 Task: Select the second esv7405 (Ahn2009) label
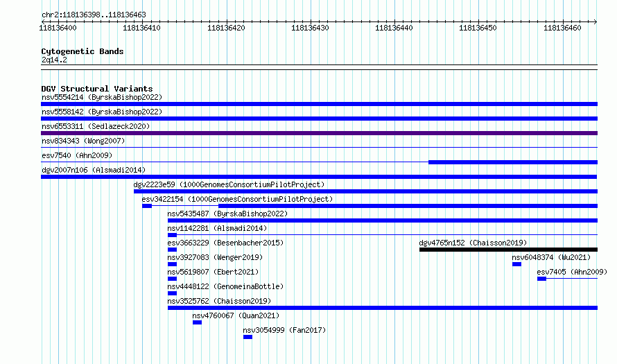pyautogui.click(x=572, y=272)
